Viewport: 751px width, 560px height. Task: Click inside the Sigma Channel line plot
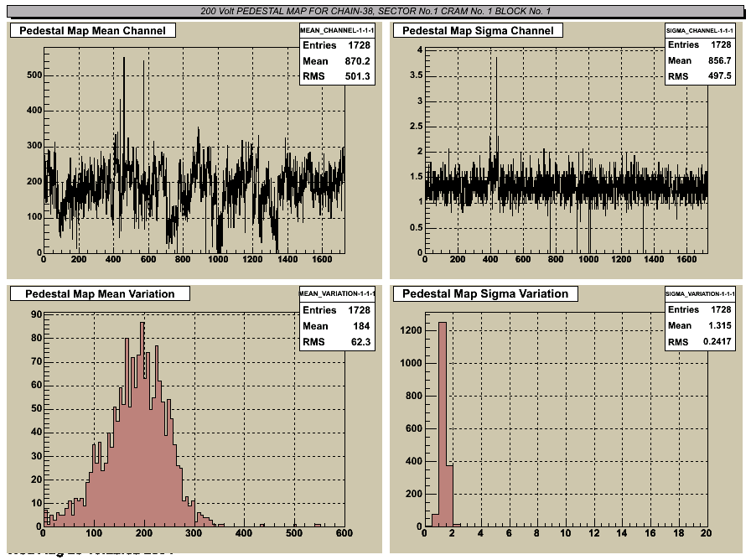566,150
